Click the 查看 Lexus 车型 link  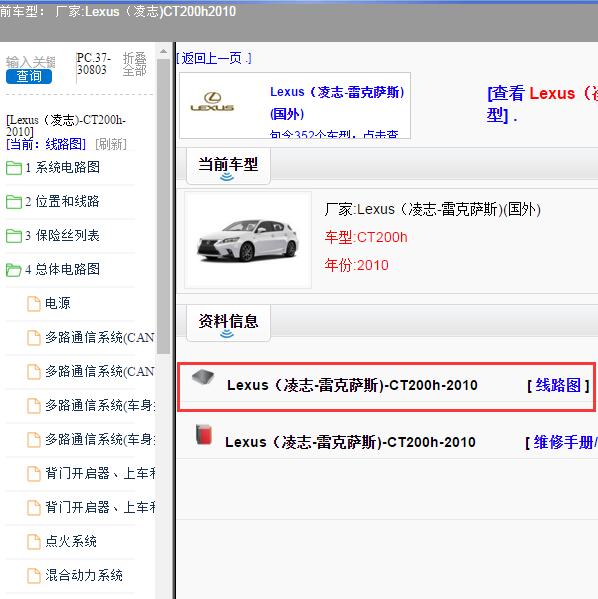(542, 104)
